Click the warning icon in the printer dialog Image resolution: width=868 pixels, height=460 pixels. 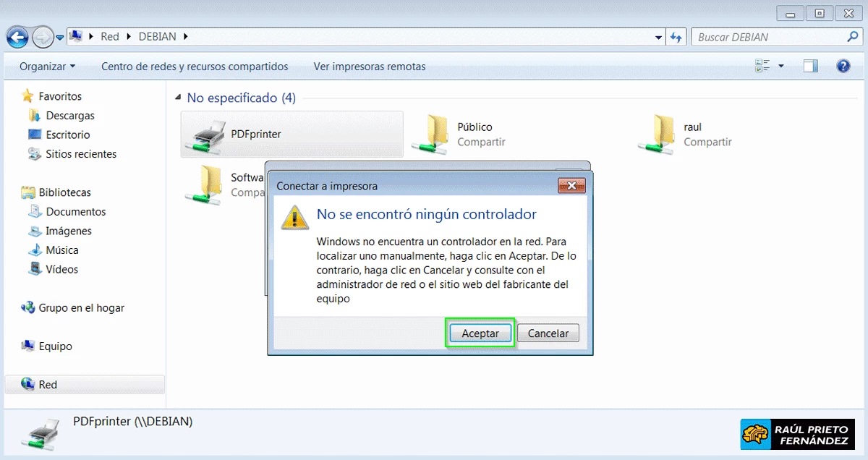click(x=294, y=217)
